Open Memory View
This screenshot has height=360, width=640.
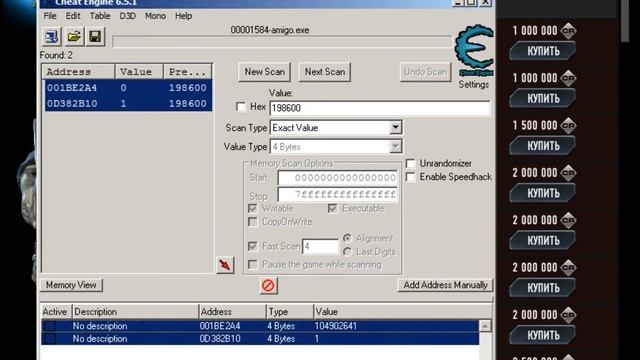coord(71,285)
